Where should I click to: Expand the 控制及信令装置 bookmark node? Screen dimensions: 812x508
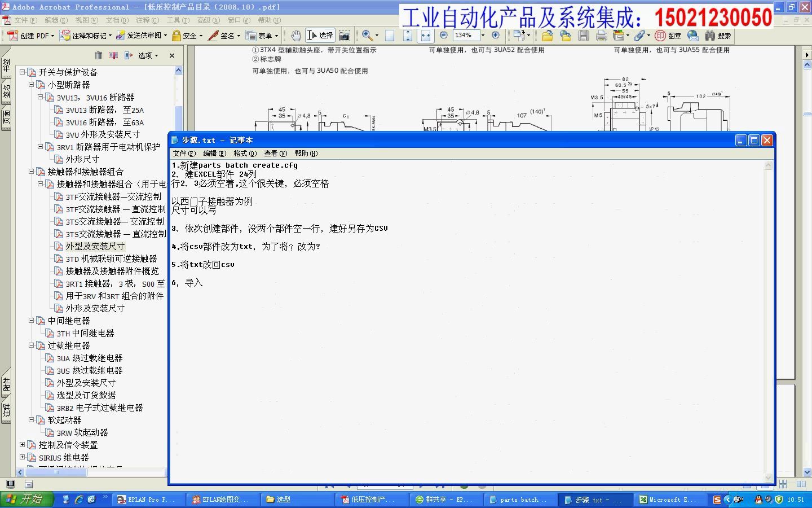pyautogui.click(x=23, y=444)
